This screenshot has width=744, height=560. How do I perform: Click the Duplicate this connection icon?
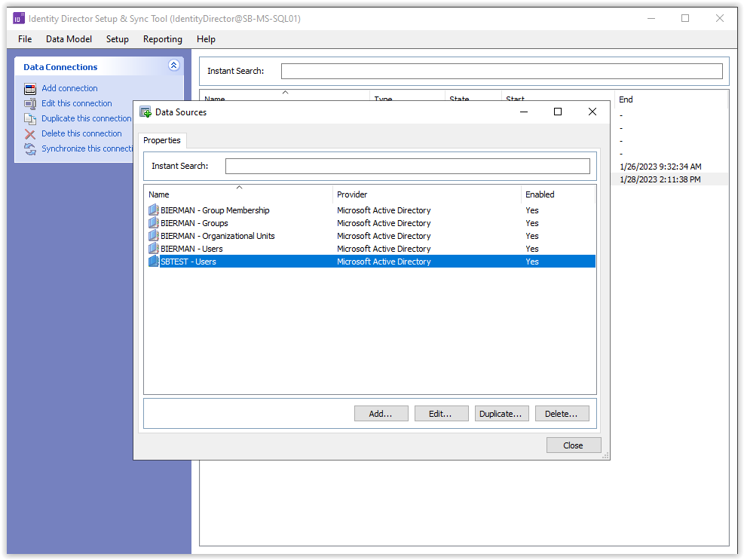30,118
